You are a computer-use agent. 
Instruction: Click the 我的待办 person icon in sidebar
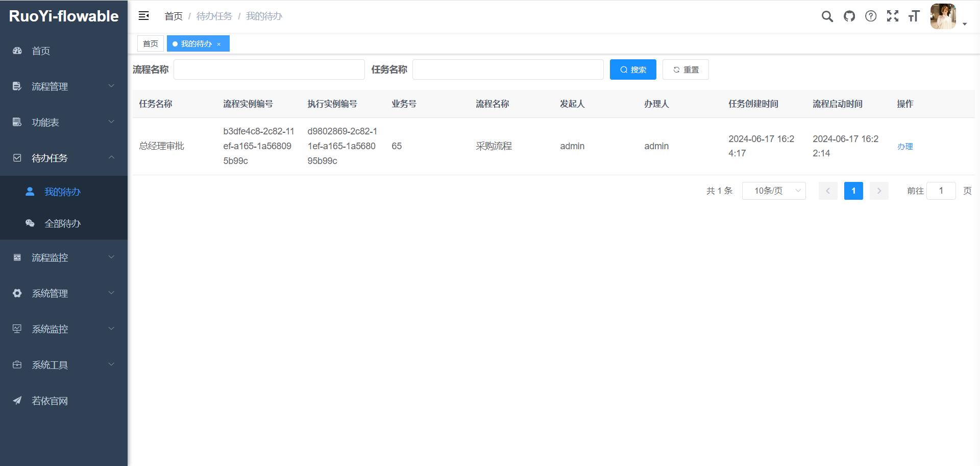pos(30,191)
